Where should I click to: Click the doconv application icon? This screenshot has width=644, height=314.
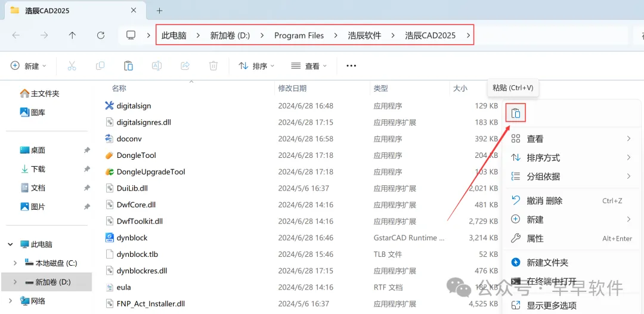(x=109, y=139)
